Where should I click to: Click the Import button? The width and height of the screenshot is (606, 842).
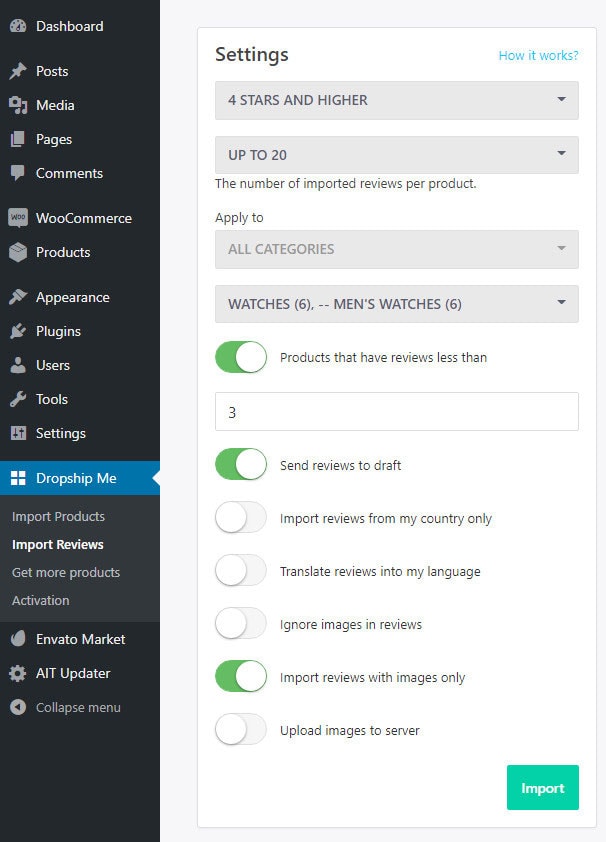click(x=543, y=787)
